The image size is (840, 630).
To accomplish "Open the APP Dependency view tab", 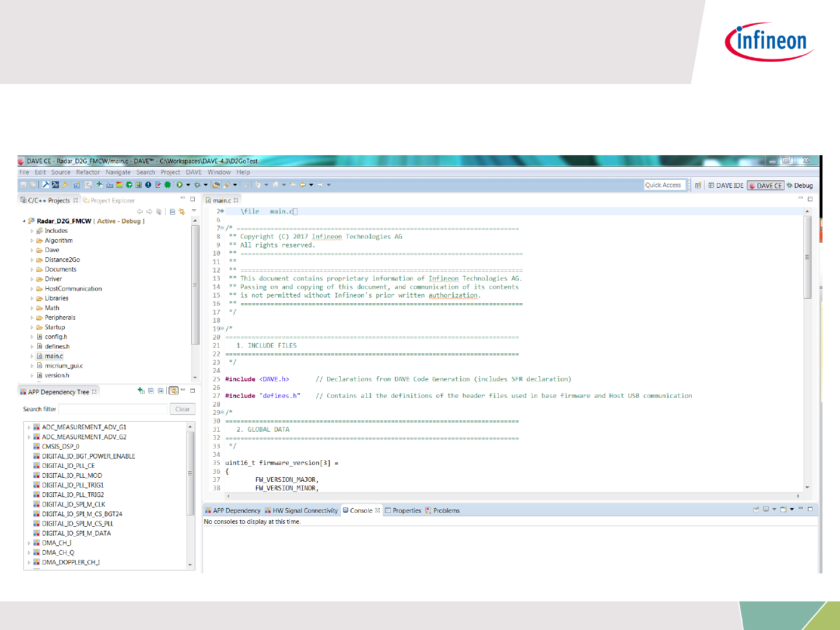I will (233, 510).
